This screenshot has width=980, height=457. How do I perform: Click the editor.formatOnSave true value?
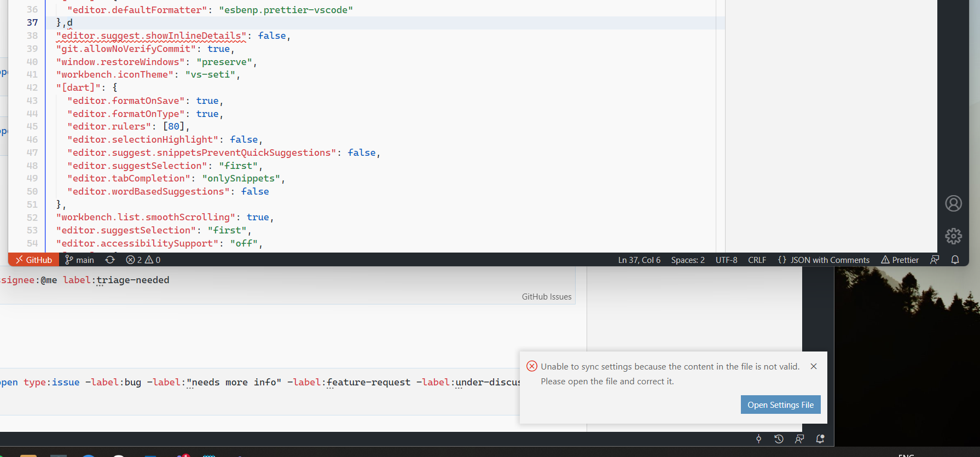[207, 101]
